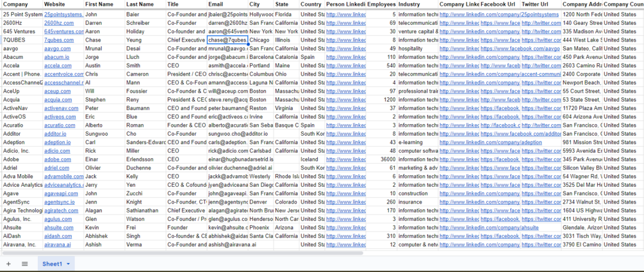Viewport: 644px width, 272px height.
Task: Select the Email header cell
Action: click(227, 4)
